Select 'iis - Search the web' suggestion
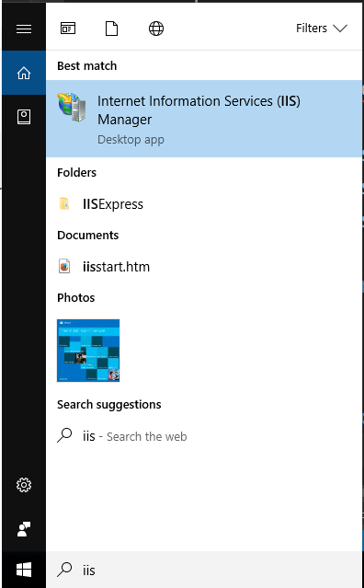This screenshot has width=364, height=588. 204,436
